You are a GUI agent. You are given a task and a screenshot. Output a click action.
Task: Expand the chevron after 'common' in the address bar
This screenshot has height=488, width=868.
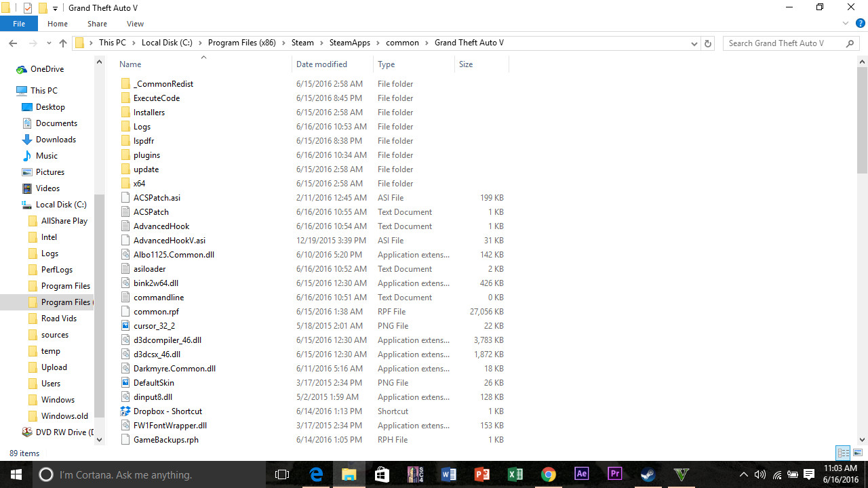pyautogui.click(x=427, y=43)
